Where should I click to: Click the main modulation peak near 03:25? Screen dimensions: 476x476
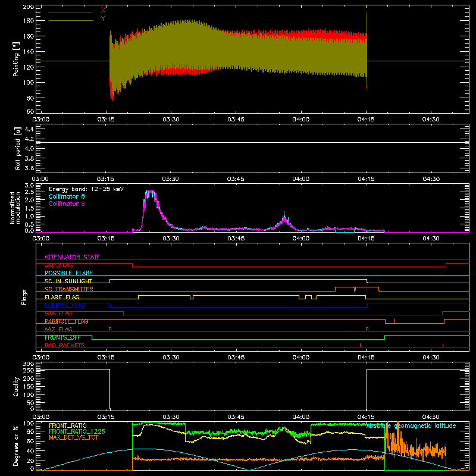(150, 192)
